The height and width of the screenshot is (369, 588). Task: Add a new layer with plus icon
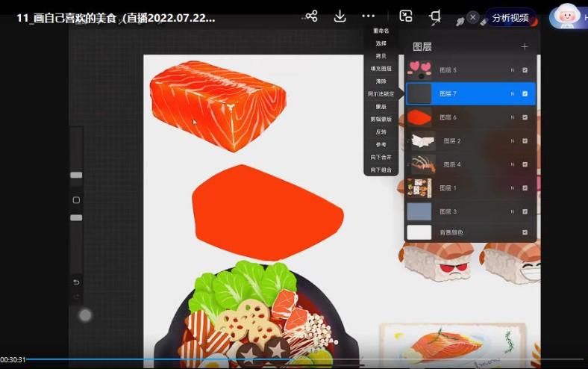525,46
